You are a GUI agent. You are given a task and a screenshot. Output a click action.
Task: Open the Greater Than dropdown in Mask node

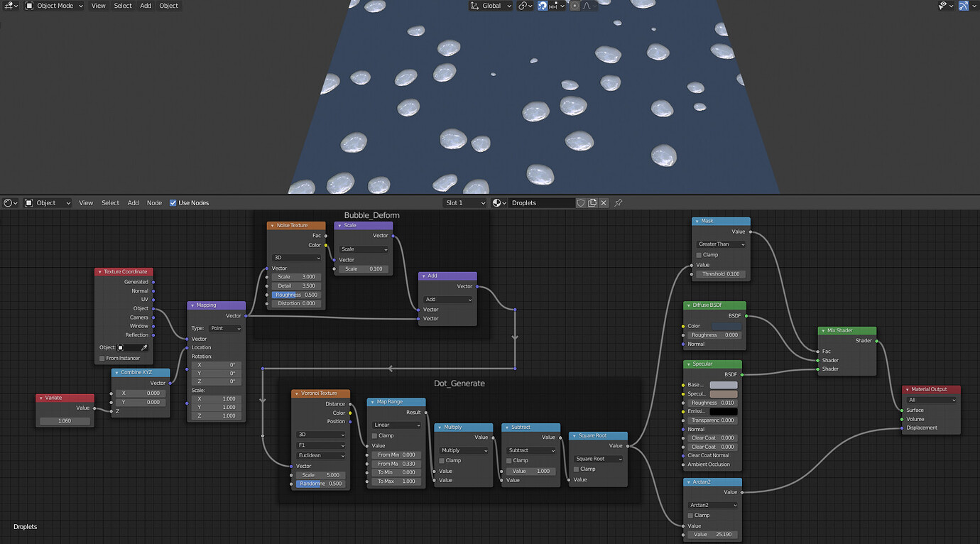tap(720, 244)
